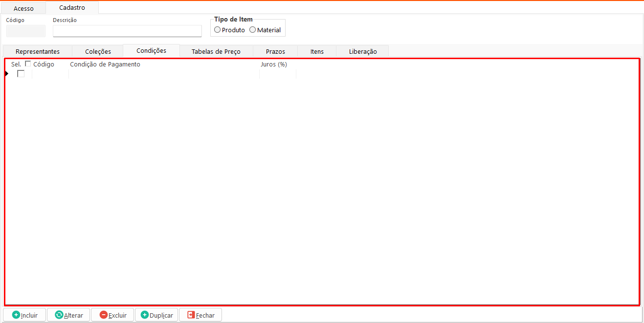The height and width of the screenshot is (323, 644).
Task: Open the Representantes tab
Action: [x=38, y=51]
